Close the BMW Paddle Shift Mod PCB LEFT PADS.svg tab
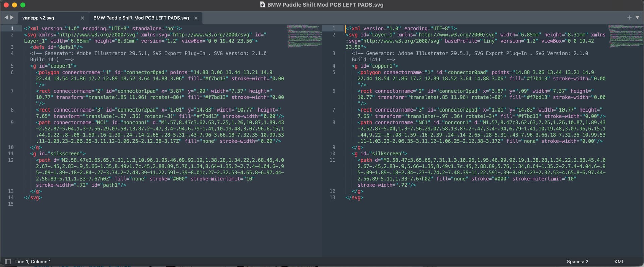 [x=196, y=18]
